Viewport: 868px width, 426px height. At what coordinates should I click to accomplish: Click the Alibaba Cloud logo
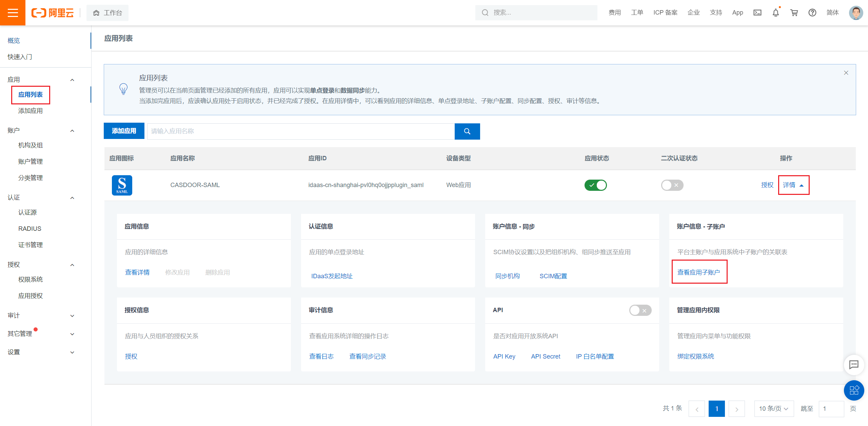click(x=53, y=13)
